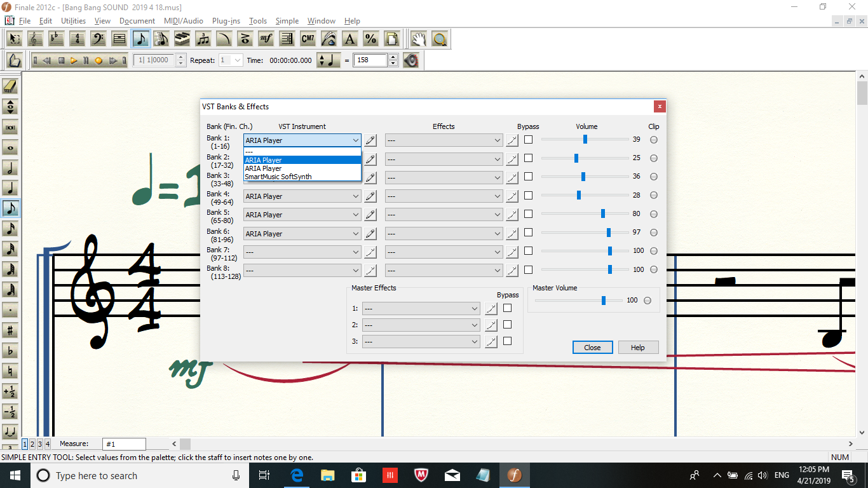Enable Bypass checkbox for Bank 1

(528, 140)
